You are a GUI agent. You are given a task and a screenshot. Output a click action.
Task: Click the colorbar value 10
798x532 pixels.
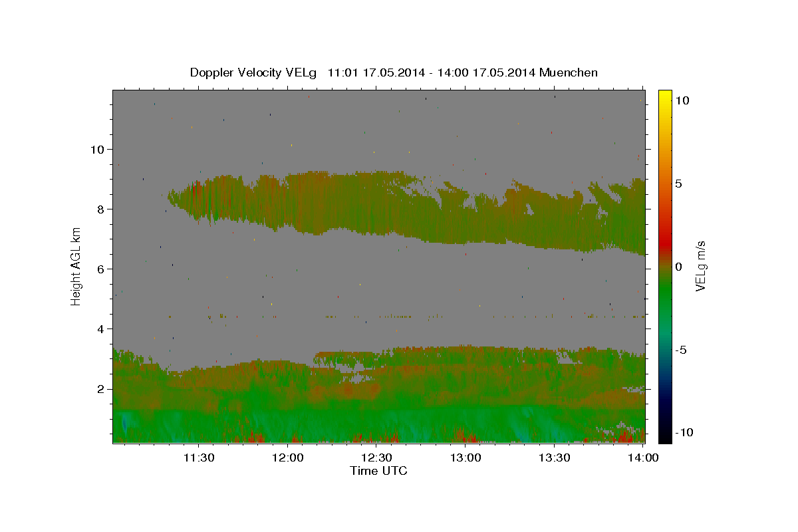coord(682,100)
